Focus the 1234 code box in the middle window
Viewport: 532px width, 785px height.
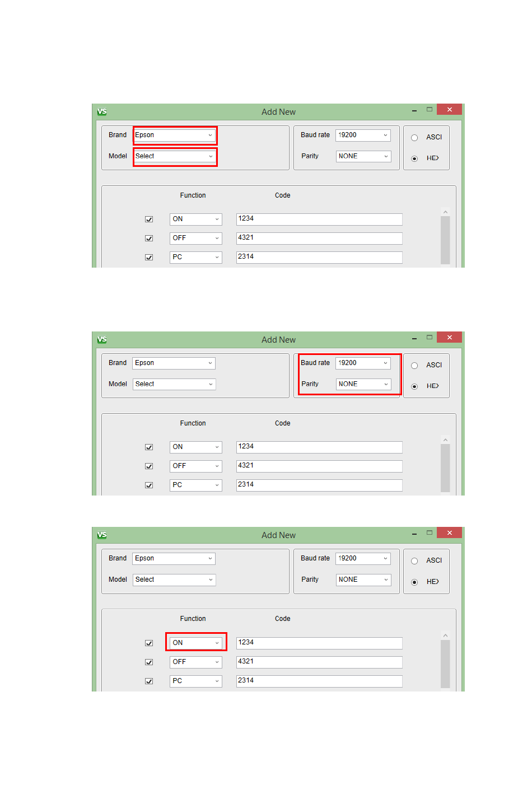coord(319,447)
